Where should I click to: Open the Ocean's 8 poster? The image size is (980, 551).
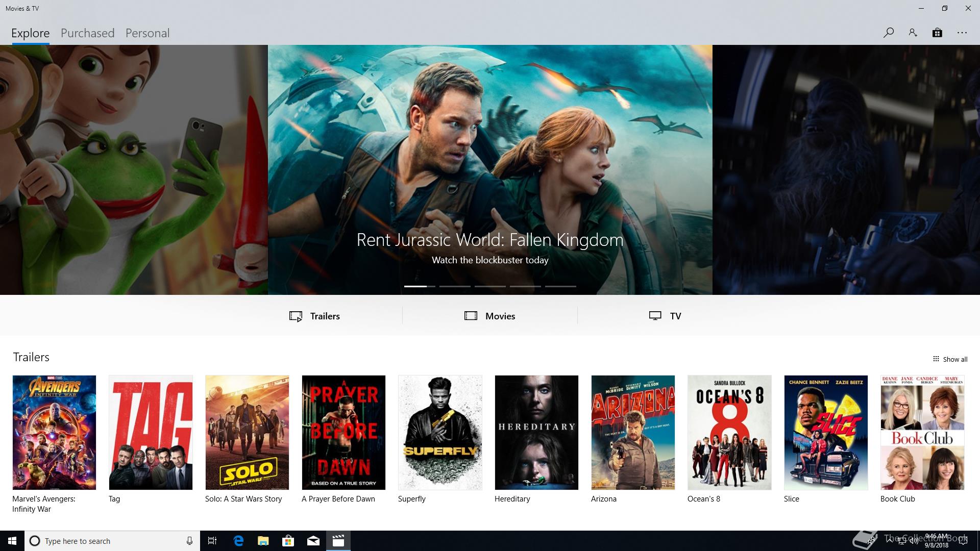point(729,433)
